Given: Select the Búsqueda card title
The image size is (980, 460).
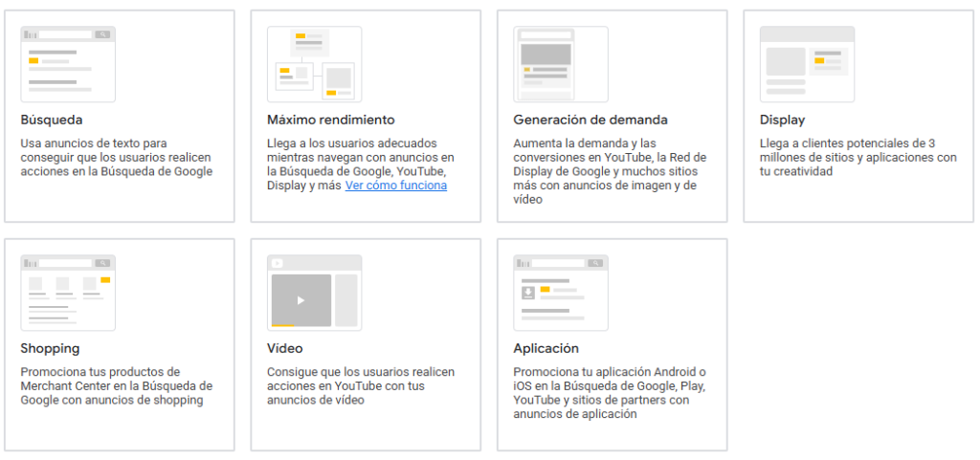Looking at the screenshot, I should [x=52, y=120].
